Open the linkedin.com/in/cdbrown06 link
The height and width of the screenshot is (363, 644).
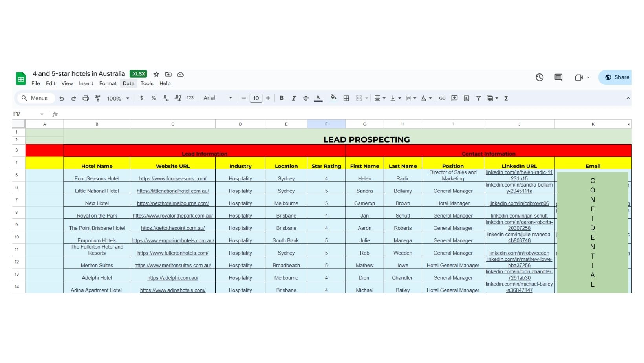(519, 203)
